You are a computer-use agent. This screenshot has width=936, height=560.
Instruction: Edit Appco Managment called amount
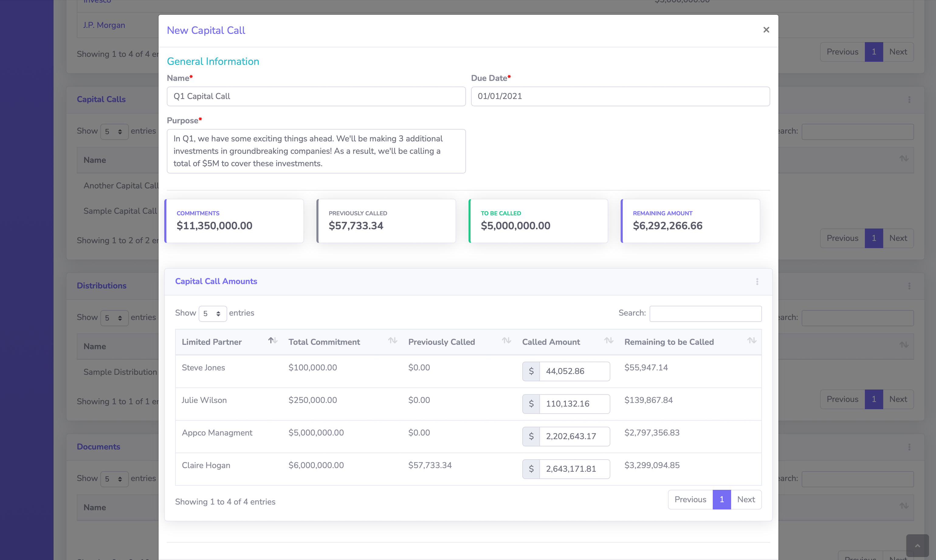(x=574, y=436)
